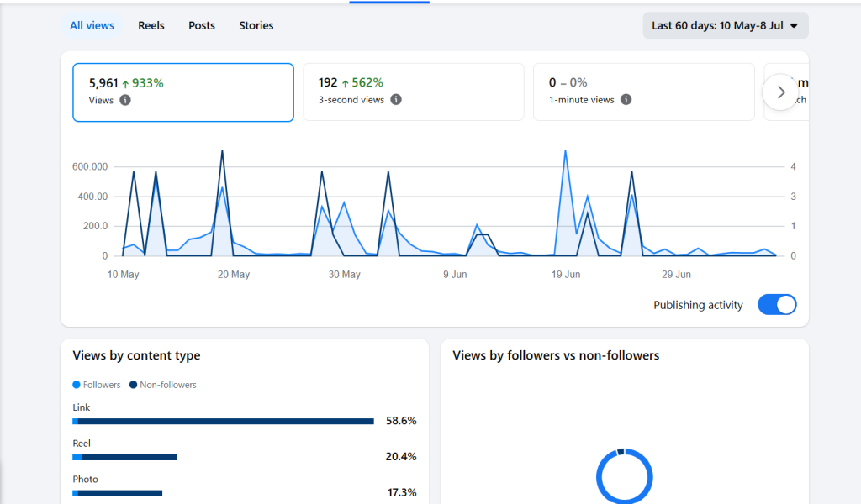Screen dimensions: 861x504
Task: Open info icon beside Views metric
Action: [x=125, y=100]
